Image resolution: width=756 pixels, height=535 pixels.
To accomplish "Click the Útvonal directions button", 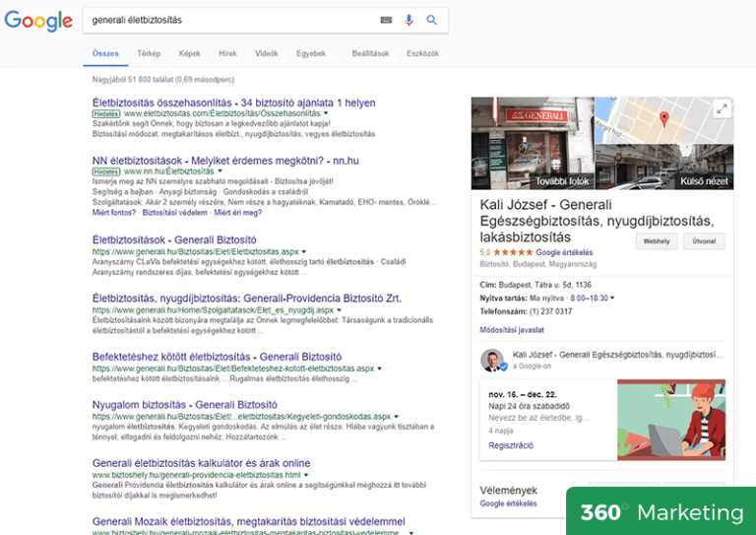I will tap(704, 241).
